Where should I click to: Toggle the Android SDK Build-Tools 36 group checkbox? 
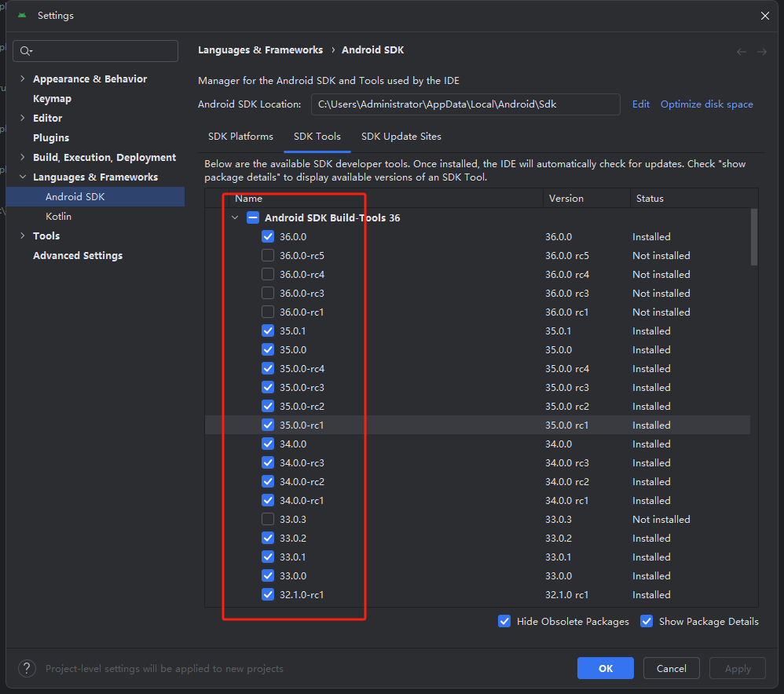point(253,217)
